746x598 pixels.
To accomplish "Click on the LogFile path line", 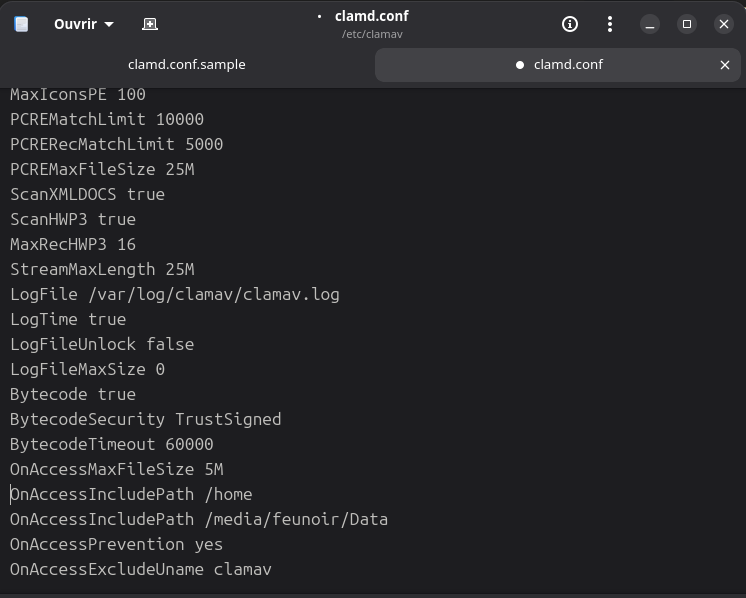I will (174, 295).
